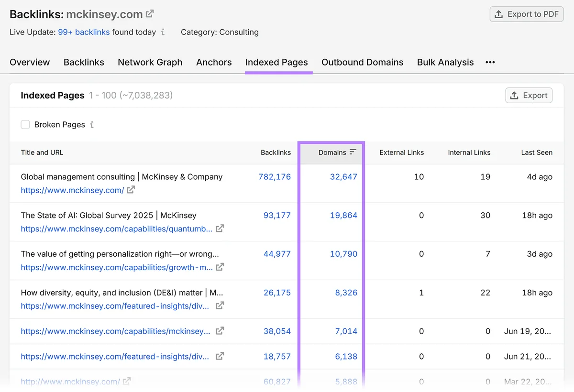Go to the Bulk Analysis tab

(x=445, y=62)
